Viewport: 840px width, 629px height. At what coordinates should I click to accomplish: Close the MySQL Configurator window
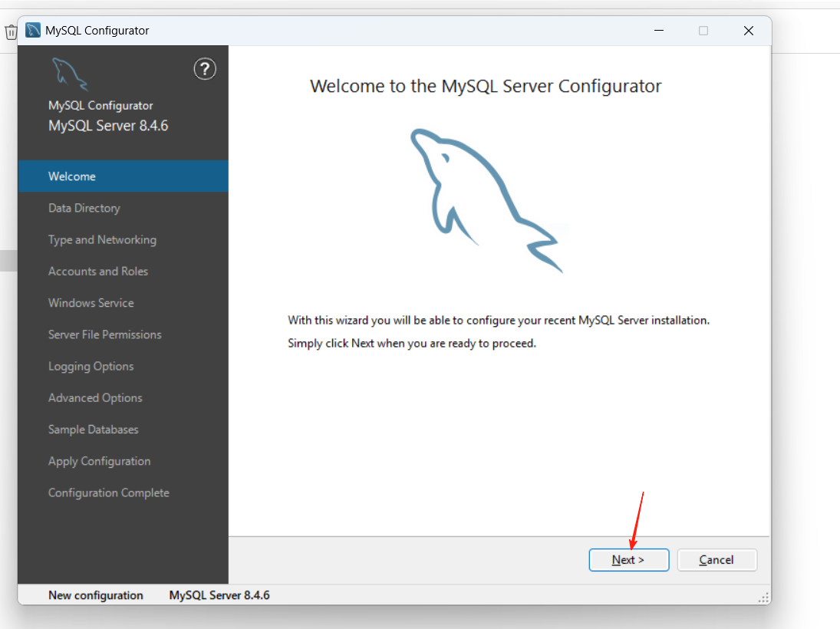coord(749,31)
